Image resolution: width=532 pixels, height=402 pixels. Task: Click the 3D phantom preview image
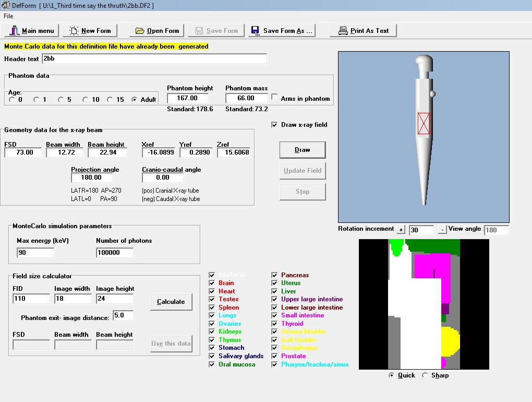424,137
